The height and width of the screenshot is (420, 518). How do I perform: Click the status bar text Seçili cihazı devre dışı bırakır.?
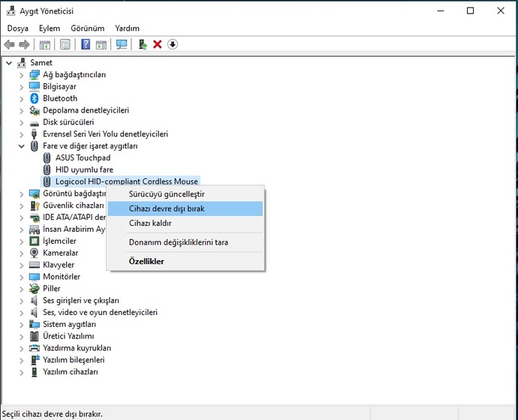[53, 414]
